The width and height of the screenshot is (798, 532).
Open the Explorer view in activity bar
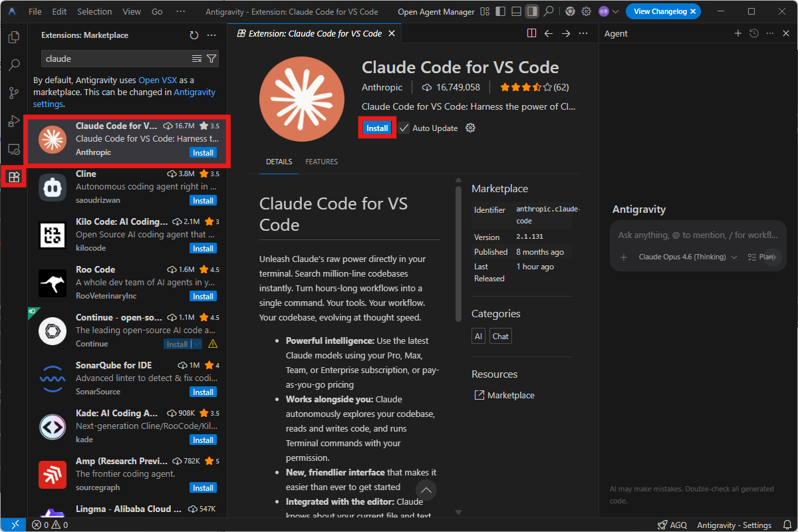point(14,37)
